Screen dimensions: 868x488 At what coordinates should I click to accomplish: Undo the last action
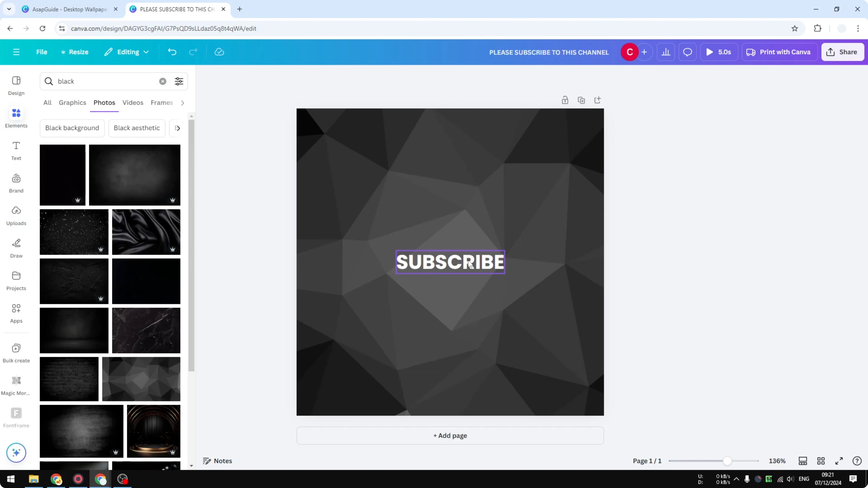click(172, 52)
